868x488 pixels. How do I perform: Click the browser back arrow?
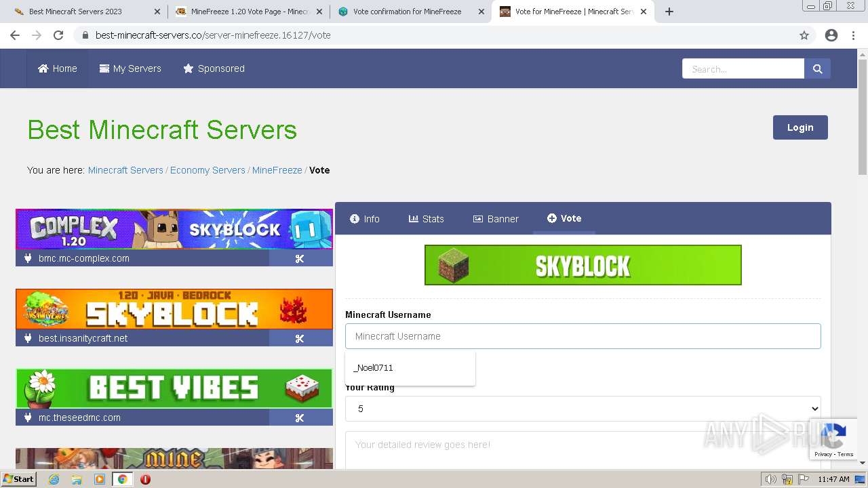click(15, 35)
